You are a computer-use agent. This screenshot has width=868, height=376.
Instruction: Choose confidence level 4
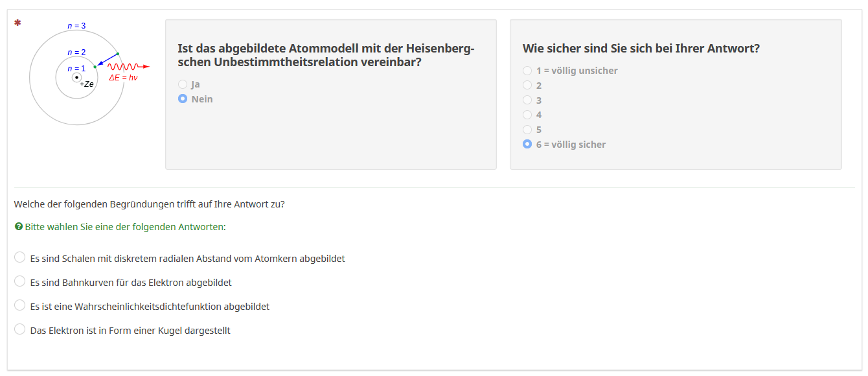(527, 115)
